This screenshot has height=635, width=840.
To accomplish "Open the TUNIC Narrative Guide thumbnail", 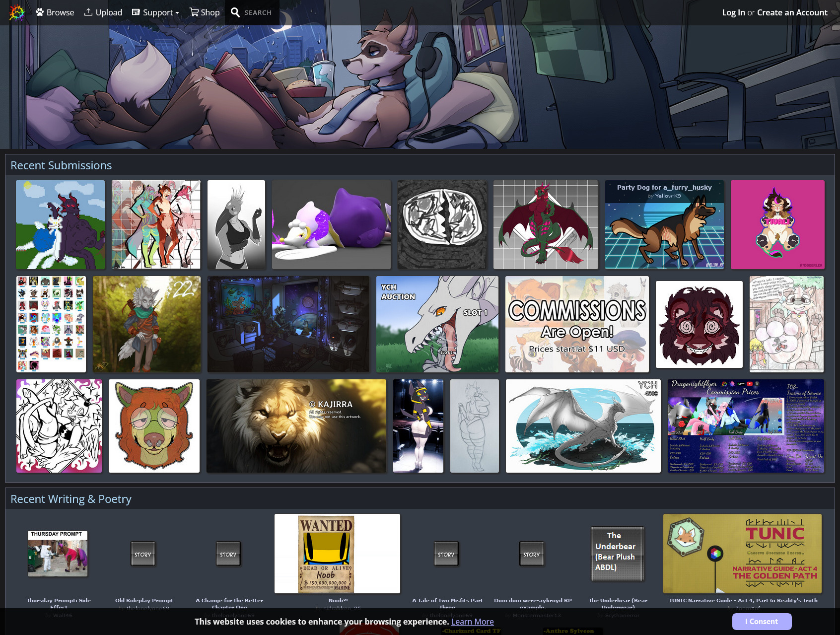I will [x=742, y=554].
